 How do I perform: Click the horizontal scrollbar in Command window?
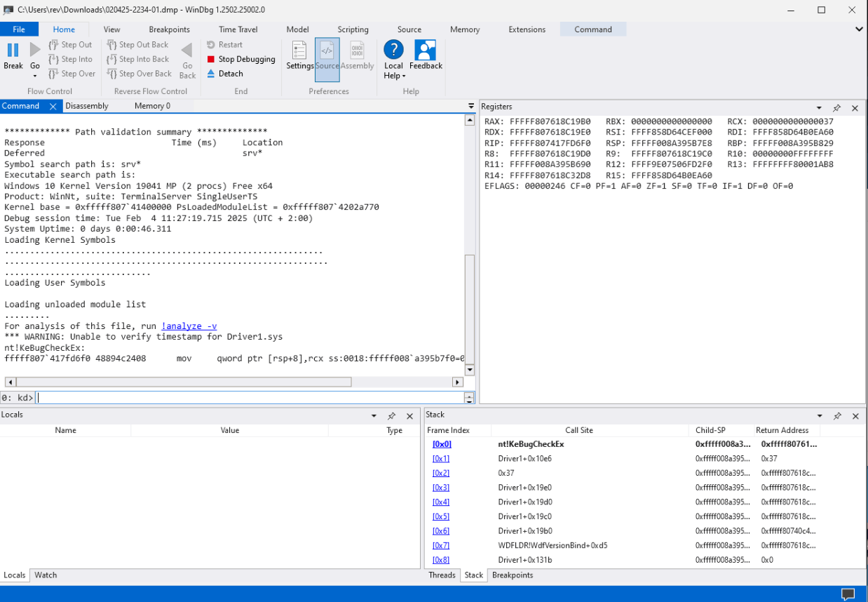(x=182, y=382)
